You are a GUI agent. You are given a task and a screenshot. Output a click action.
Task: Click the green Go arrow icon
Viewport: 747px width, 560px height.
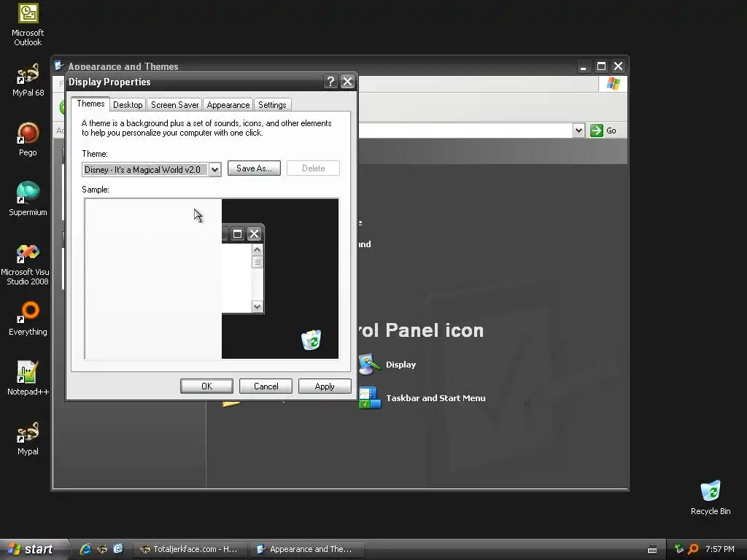[597, 131]
